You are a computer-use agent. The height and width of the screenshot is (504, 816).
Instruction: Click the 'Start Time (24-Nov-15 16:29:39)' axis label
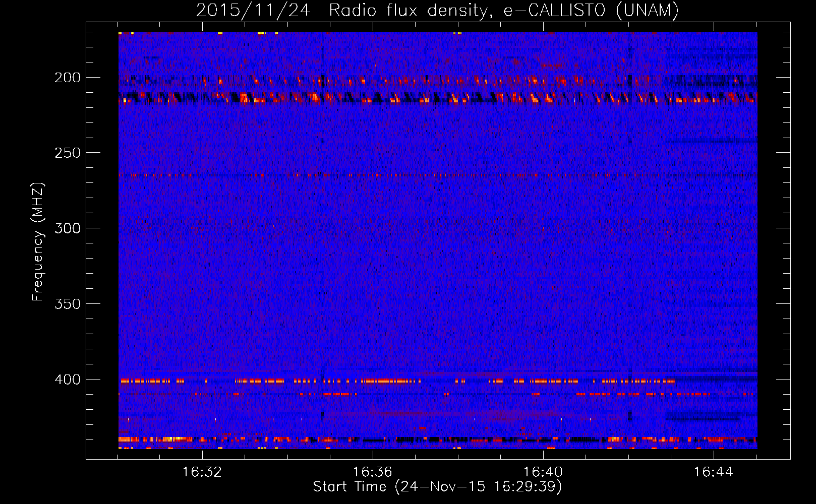(437, 487)
